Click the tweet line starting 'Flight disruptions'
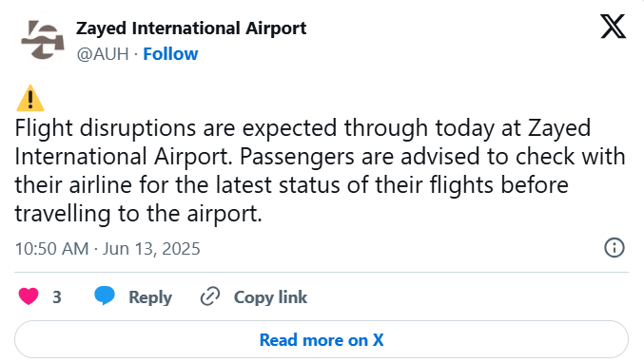 click(302, 128)
